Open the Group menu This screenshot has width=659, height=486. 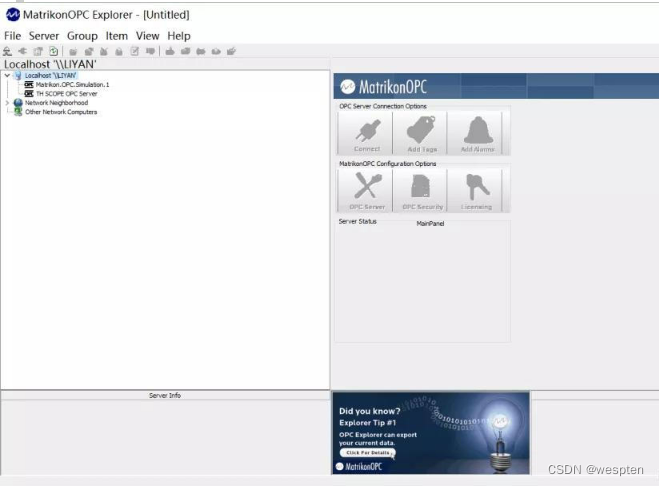[82, 36]
